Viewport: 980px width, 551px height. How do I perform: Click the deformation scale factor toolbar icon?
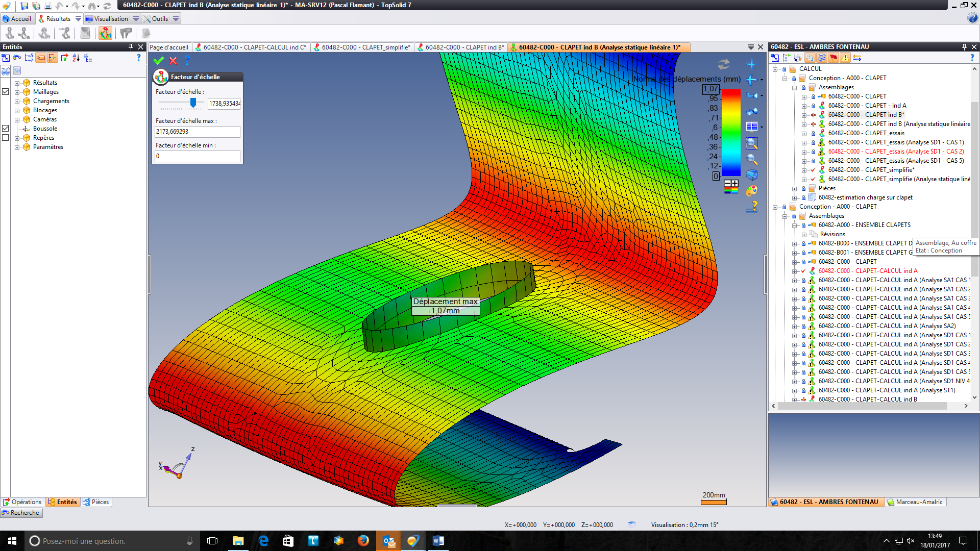105,33
